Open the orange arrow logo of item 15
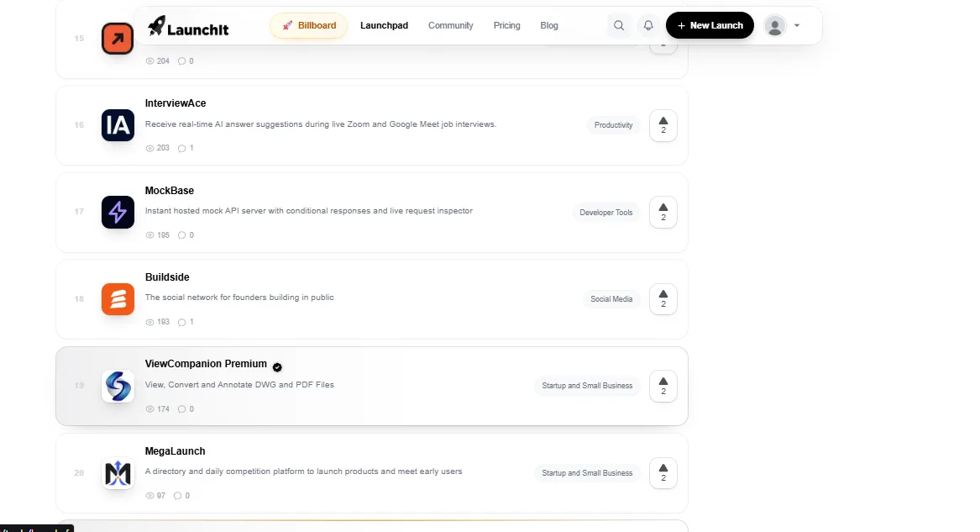 point(118,38)
